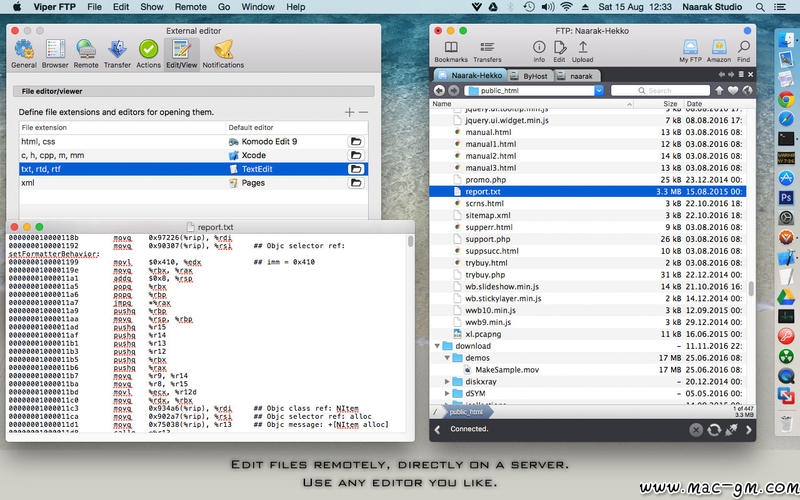The width and height of the screenshot is (800, 500).
Task: Expand the status panel with right chevron
Action: 748,430
